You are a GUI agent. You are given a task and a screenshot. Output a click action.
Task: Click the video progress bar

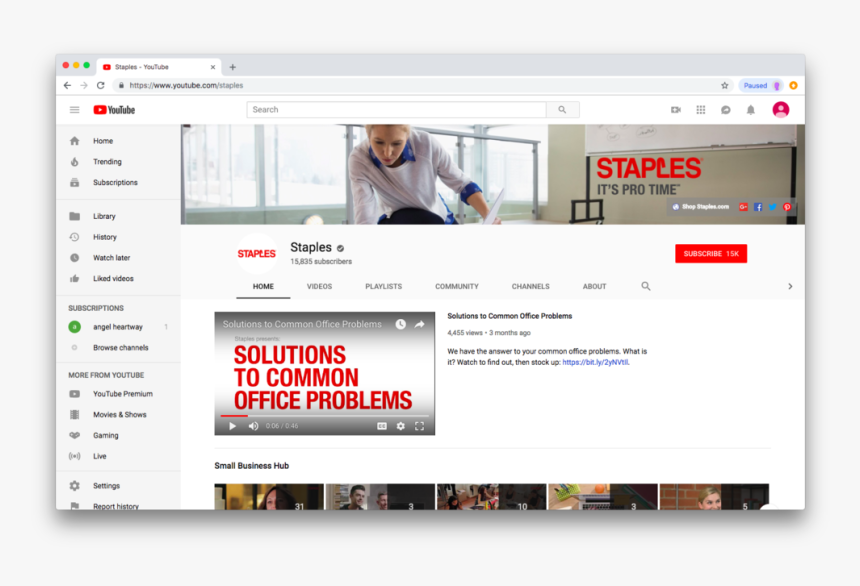324,415
